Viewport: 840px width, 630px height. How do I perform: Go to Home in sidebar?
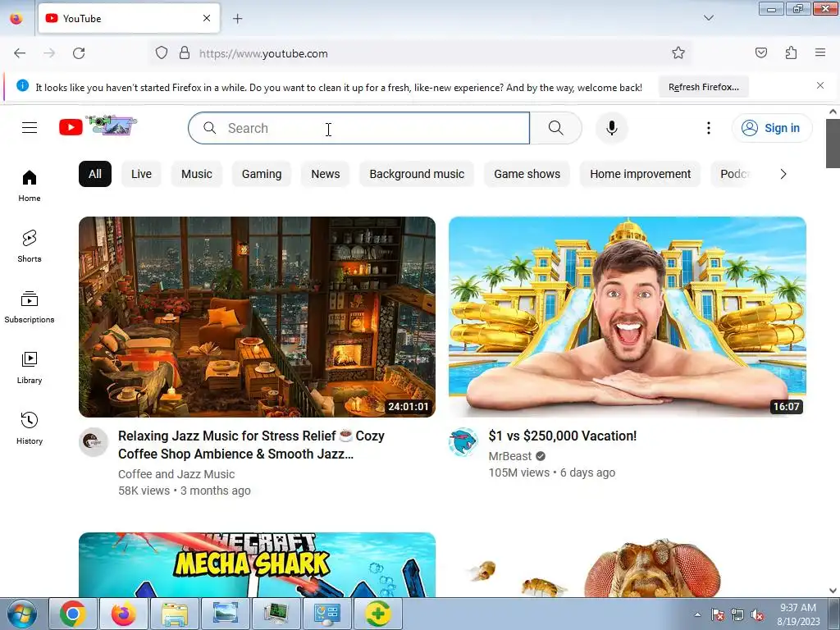click(x=30, y=186)
